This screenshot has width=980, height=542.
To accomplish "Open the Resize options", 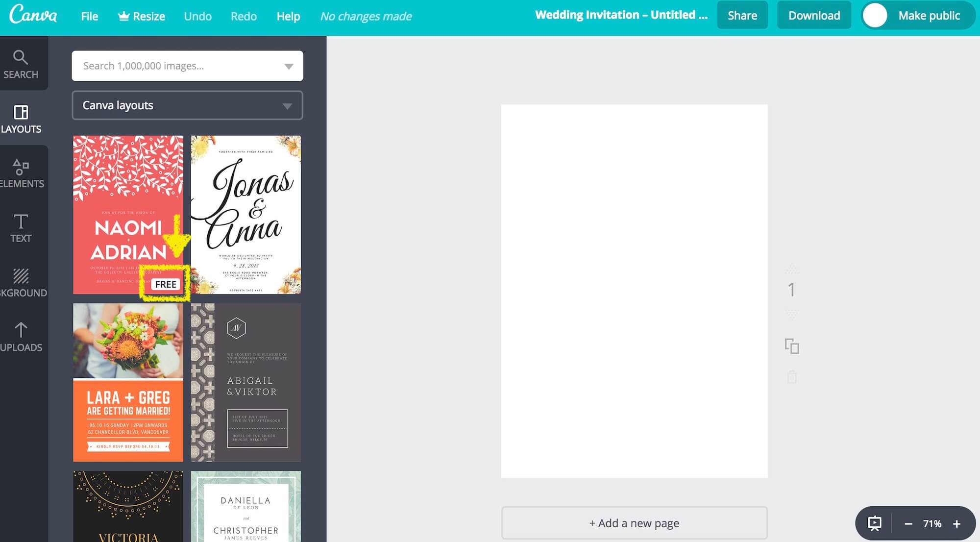I will 141,16.
